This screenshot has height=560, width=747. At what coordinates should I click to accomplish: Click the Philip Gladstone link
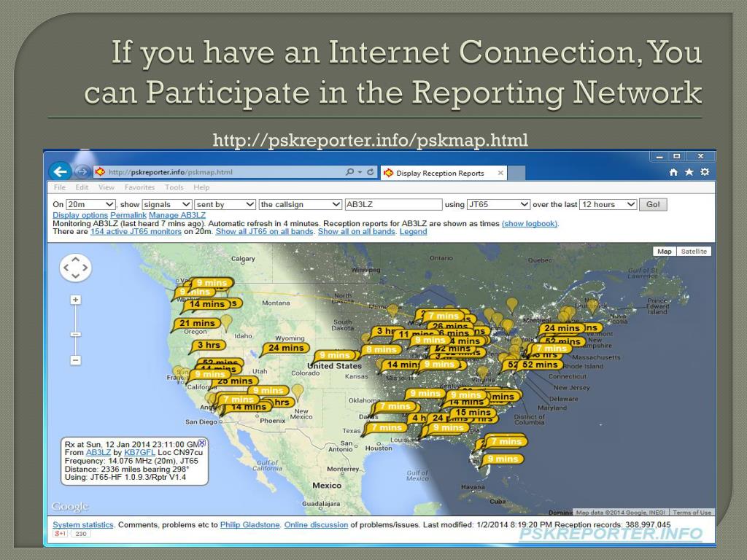point(249,525)
